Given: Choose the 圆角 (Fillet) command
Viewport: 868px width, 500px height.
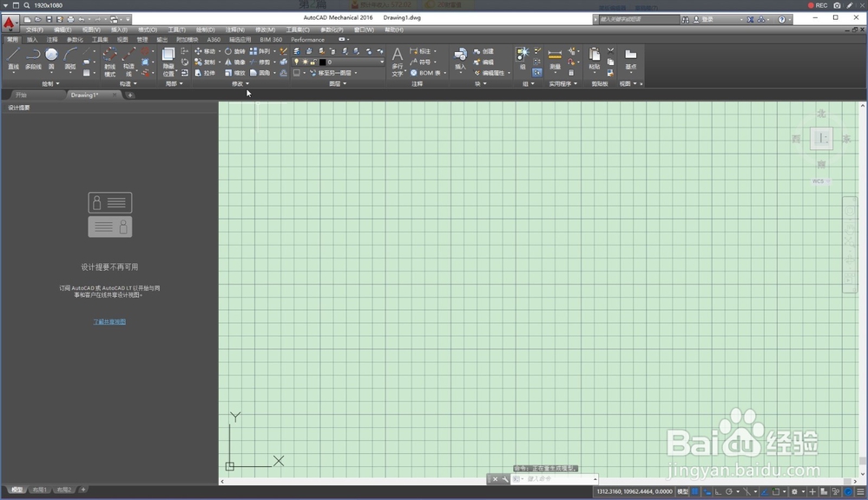Looking at the screenshot, I should (260, 73).
